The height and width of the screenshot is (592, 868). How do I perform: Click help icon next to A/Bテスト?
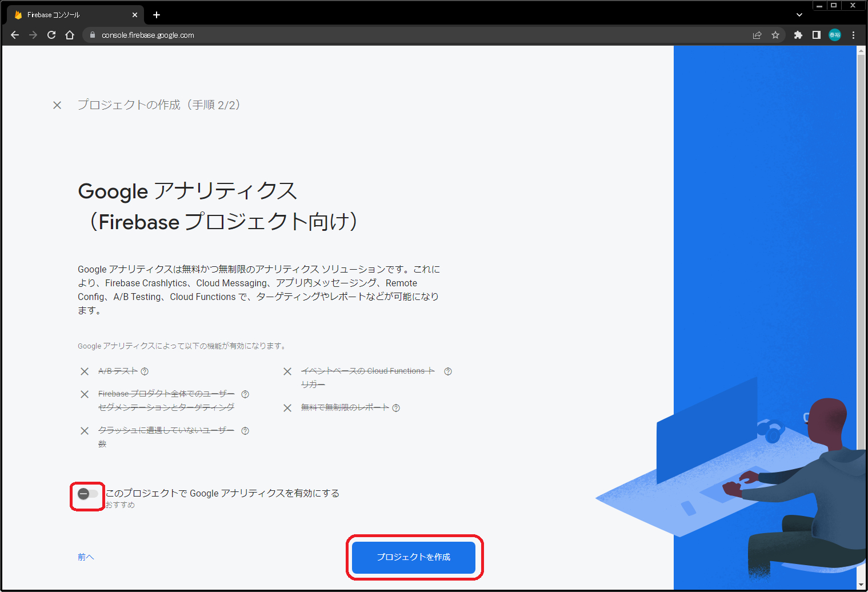pos(145,371)
